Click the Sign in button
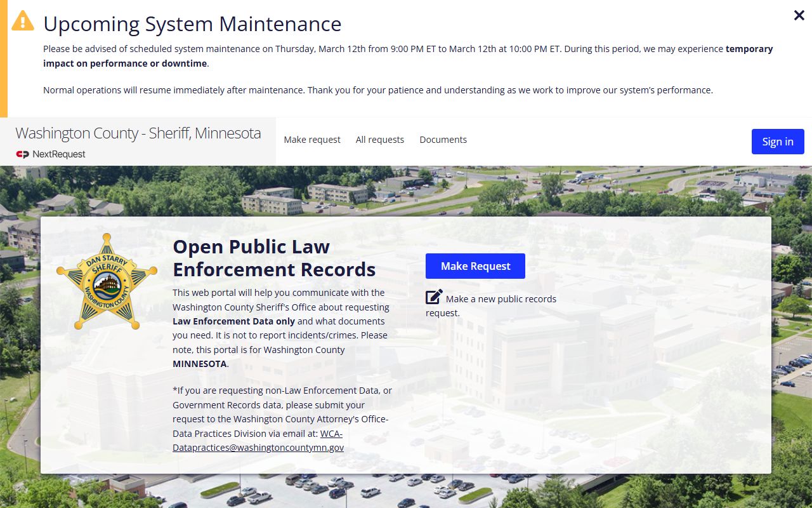The height and width of the screenshot is (508, 812). [x=778, y=142]
